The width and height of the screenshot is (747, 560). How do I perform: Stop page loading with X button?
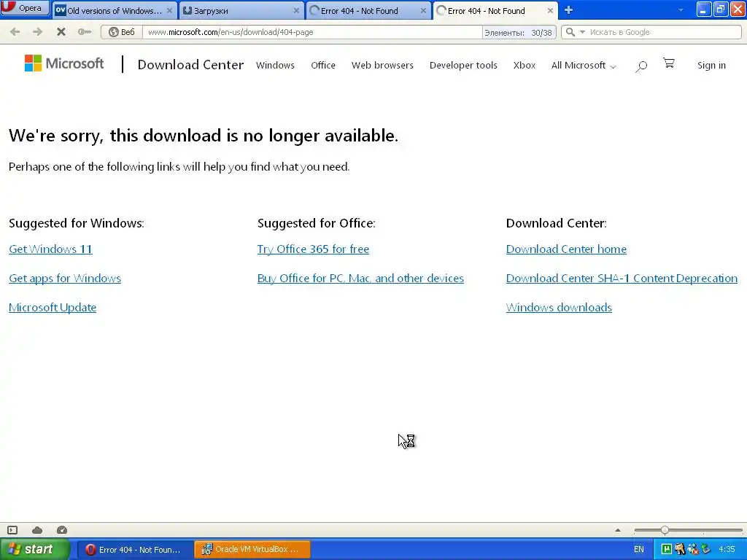pos(61,32)
